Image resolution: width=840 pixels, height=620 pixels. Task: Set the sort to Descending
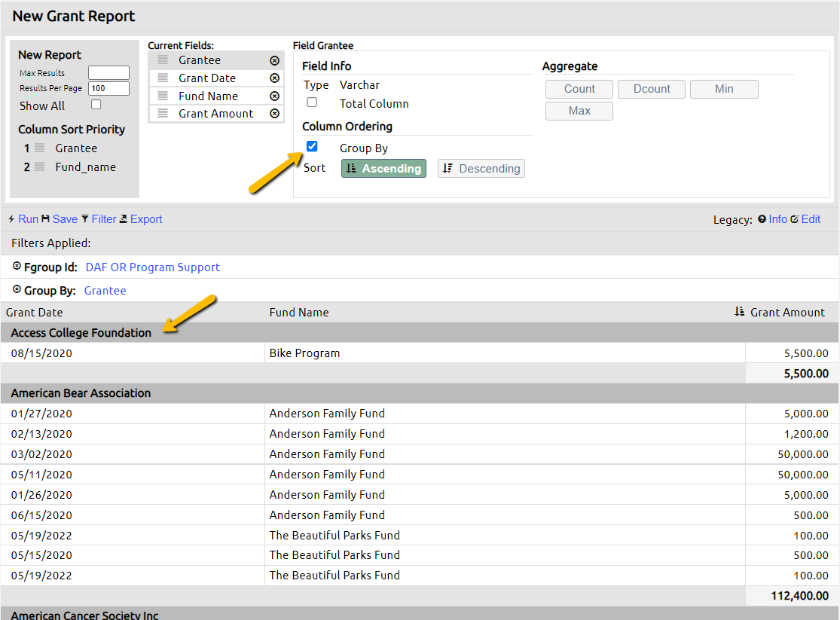click(481, 168)
